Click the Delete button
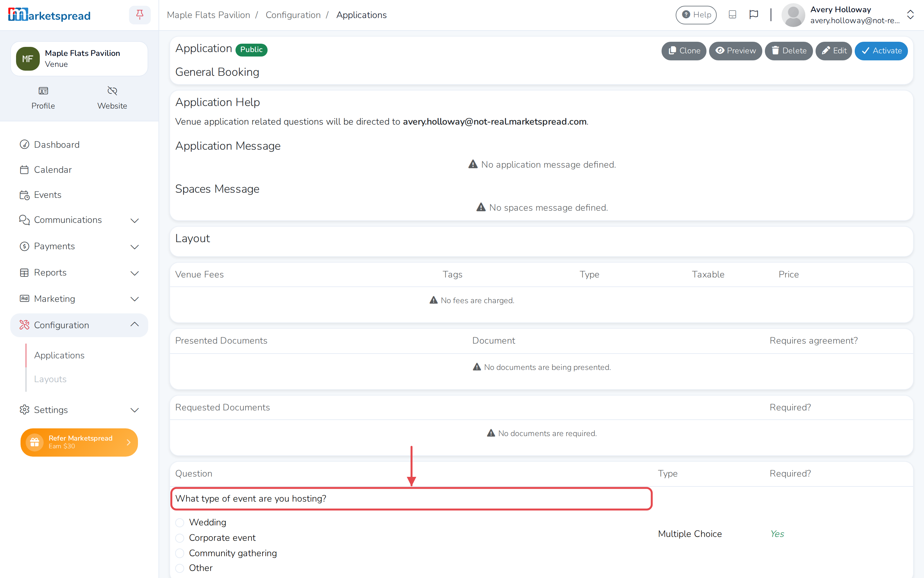Screen dimensions: 924x578 789,51
